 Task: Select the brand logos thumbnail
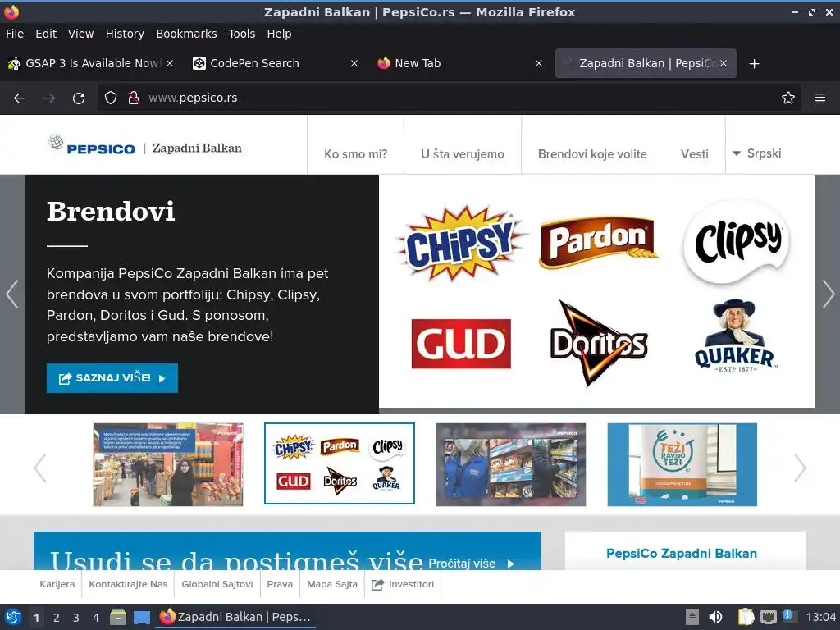coord(339,463)
